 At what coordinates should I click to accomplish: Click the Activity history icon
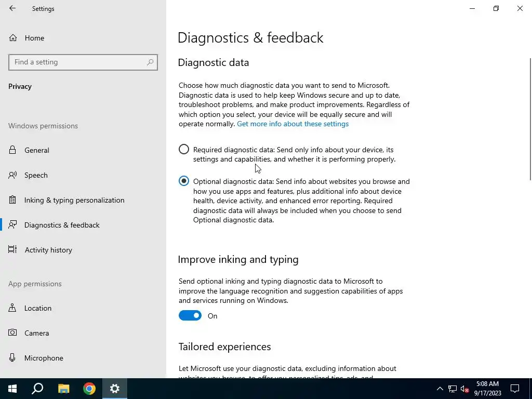point(12,250)
